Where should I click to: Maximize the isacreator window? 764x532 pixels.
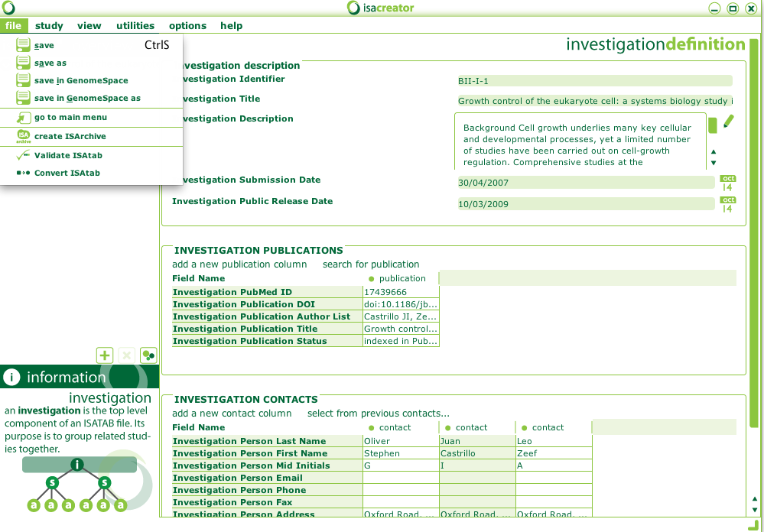point(733,8)
